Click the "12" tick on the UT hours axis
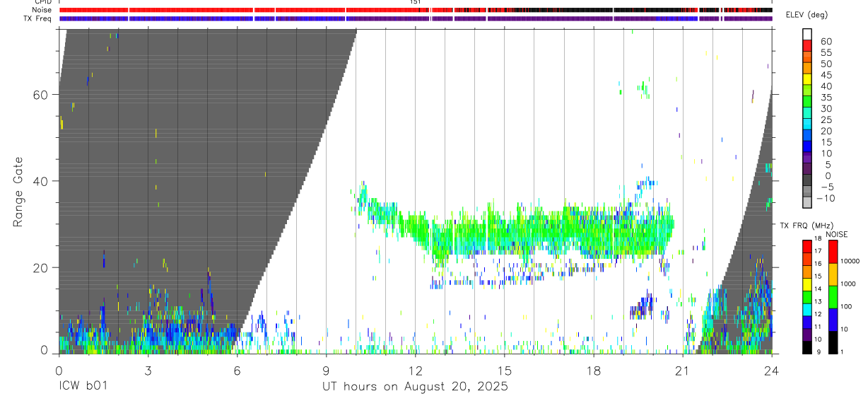The width and height of the screenshot is (868, 401). 415,371
